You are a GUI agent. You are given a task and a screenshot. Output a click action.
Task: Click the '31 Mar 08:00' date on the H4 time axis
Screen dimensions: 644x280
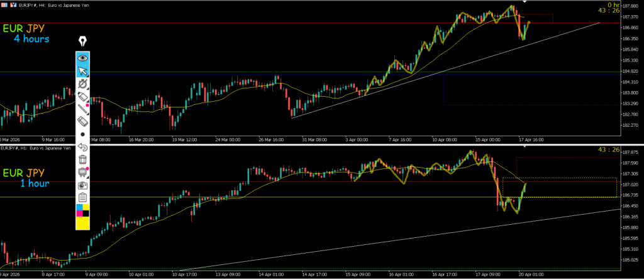pos(316,139)
